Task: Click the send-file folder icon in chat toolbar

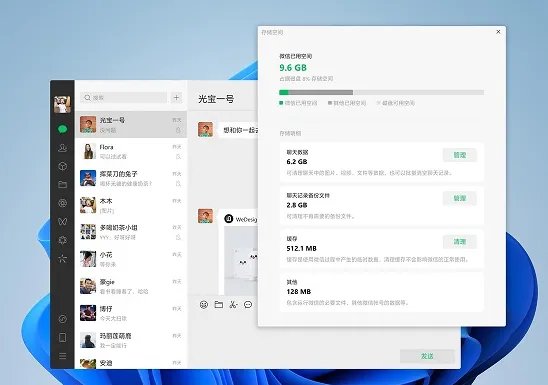Action: point(219,305)
